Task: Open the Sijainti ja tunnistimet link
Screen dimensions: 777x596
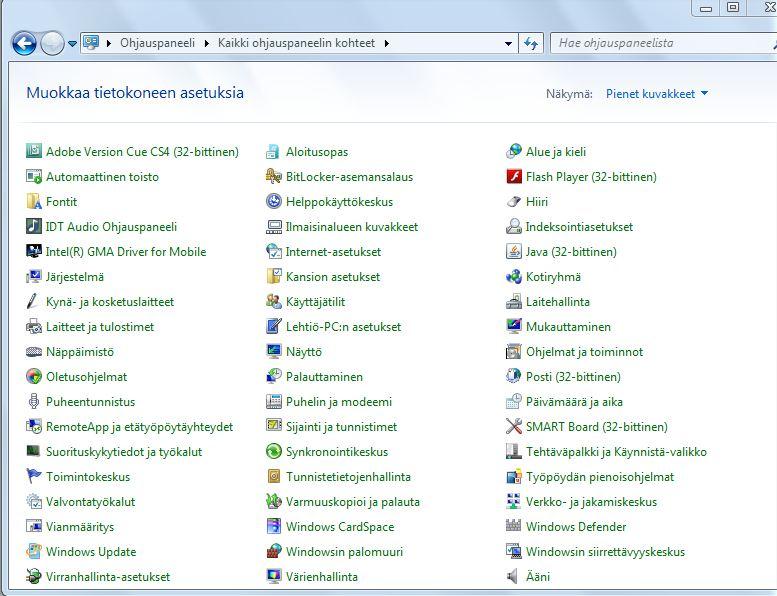Action: click(341, 426)
